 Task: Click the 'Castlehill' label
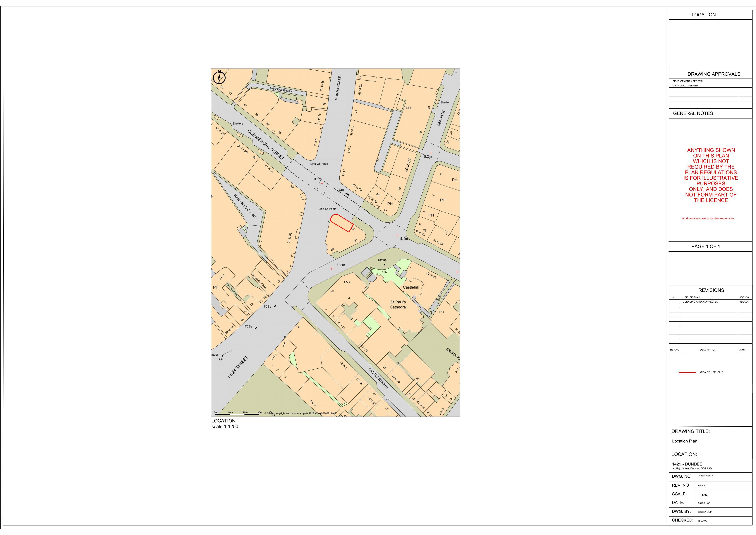point(411,287)
